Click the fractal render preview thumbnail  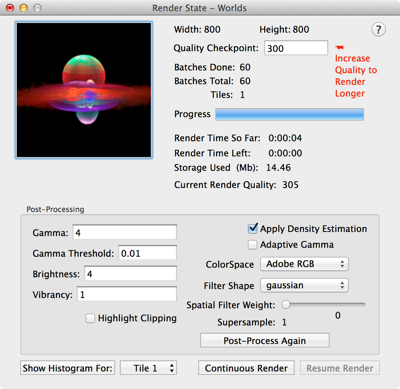[x=84, y=90]
